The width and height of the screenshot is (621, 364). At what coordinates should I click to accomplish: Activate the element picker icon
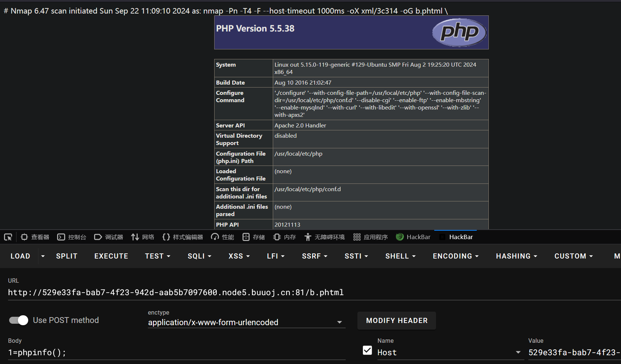pos(8,237)
